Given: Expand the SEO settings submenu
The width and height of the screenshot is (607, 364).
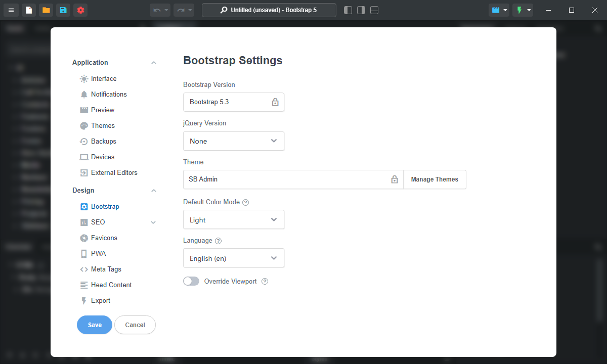Looking at the screenshot, I should 153,222.
